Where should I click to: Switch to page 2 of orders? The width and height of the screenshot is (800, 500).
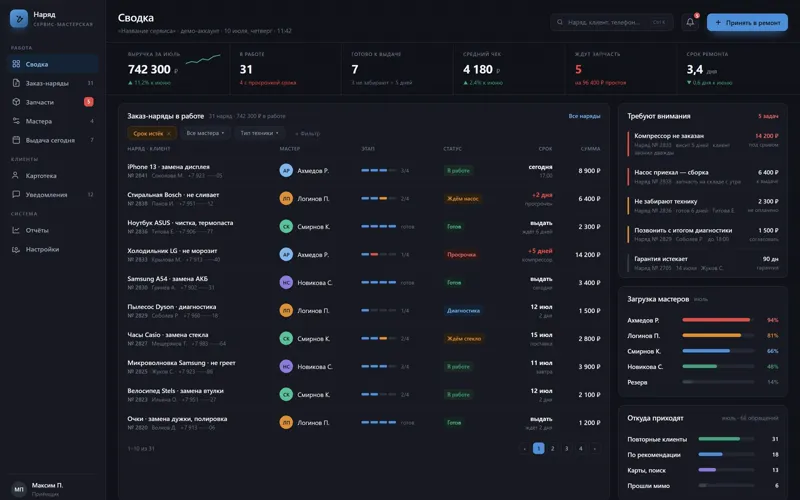pos(552,448)
